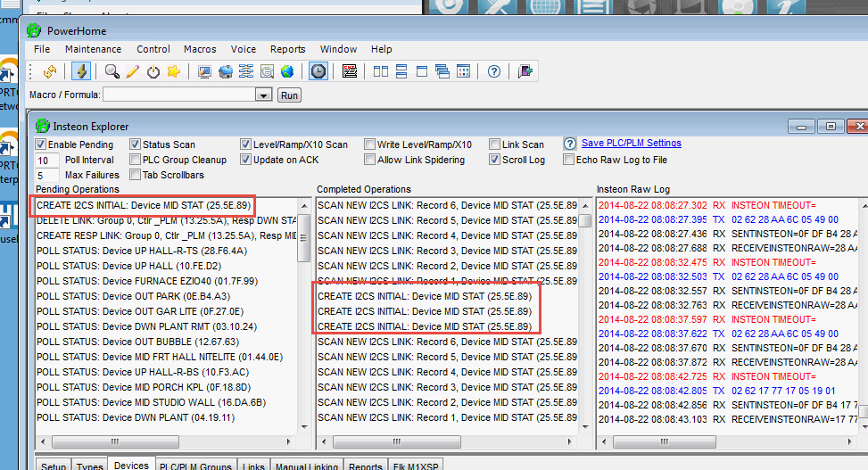This screenshot has width=868, height=470.
Task: Select the pending 'POLL STATUS: Device OUT BUBBLE' row
Action: (x=167, y=342)
